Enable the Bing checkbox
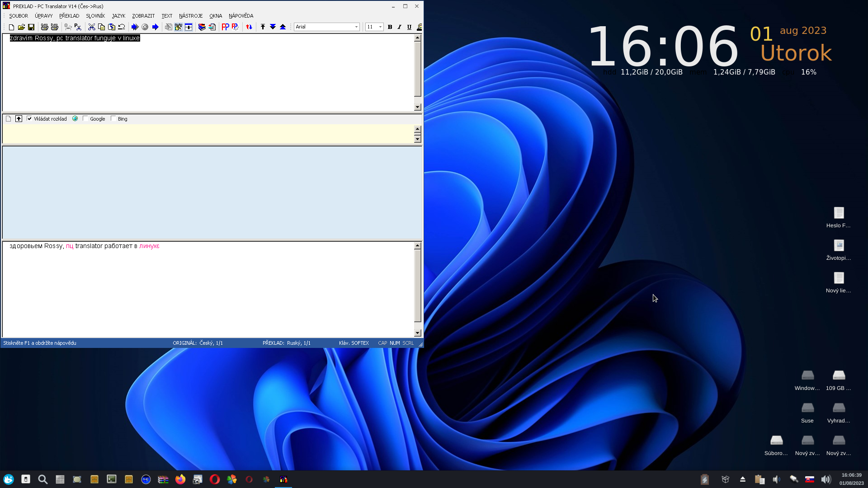Image resolution: width=868 pixels, height=488 pixels. 113,119
